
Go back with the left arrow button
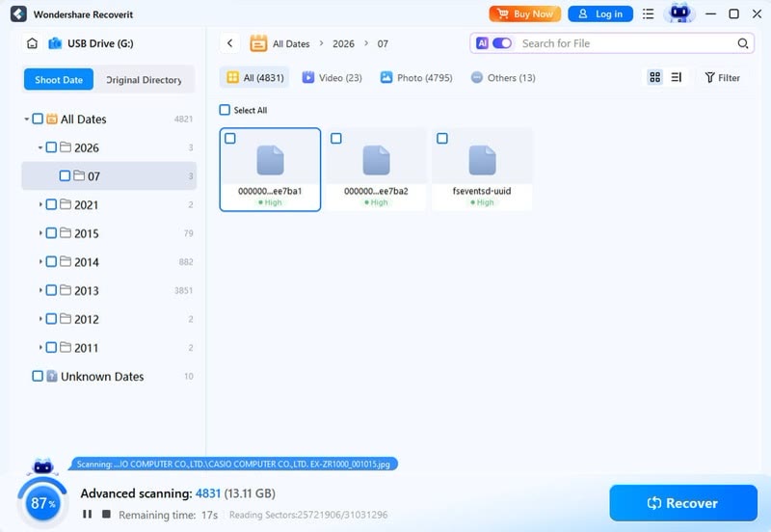point(229,43)
